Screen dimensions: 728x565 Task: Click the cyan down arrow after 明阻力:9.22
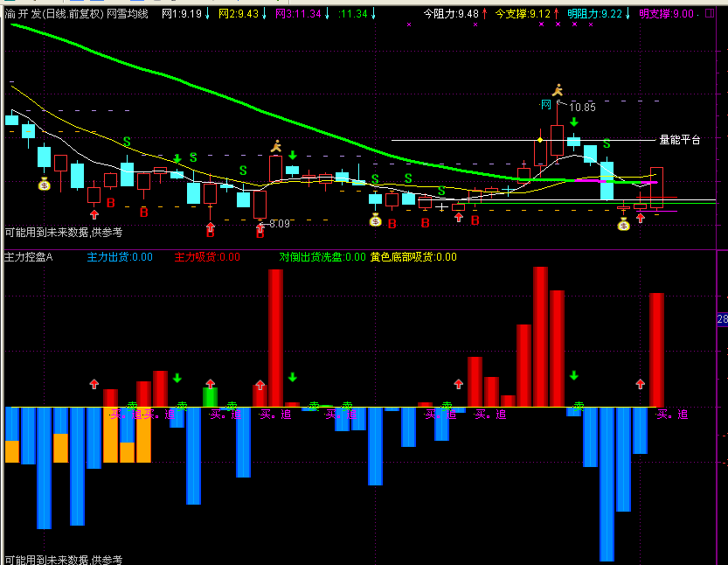627,14
